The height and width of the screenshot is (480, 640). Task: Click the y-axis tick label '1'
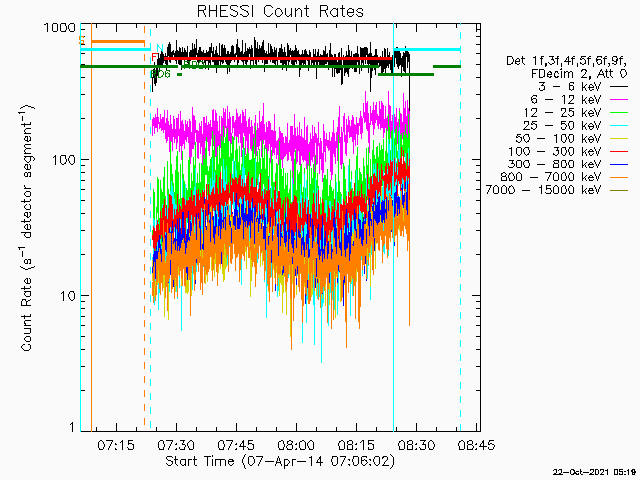click(x=72, y=427)
